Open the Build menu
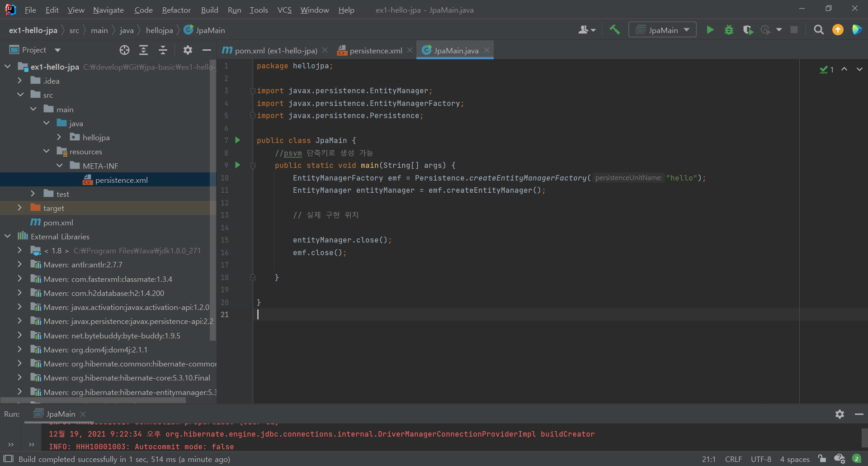This screenshot has width=868, height=466. [x=209, y=10]
